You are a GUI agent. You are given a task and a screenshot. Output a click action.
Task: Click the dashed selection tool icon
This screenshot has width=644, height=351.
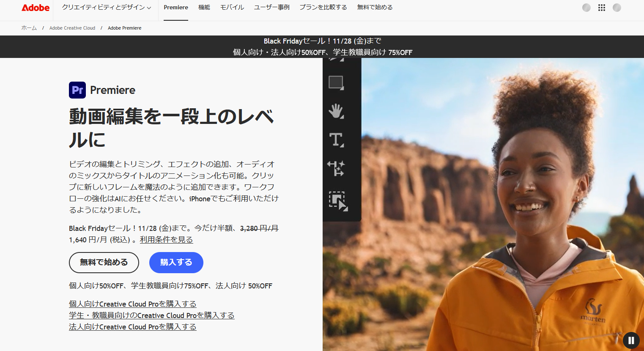pos(337,200)
